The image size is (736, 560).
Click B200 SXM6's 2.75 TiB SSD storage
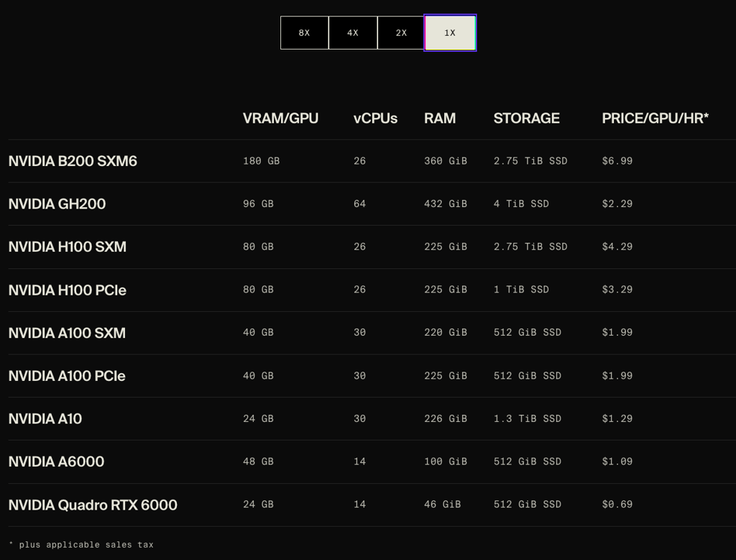530,161
